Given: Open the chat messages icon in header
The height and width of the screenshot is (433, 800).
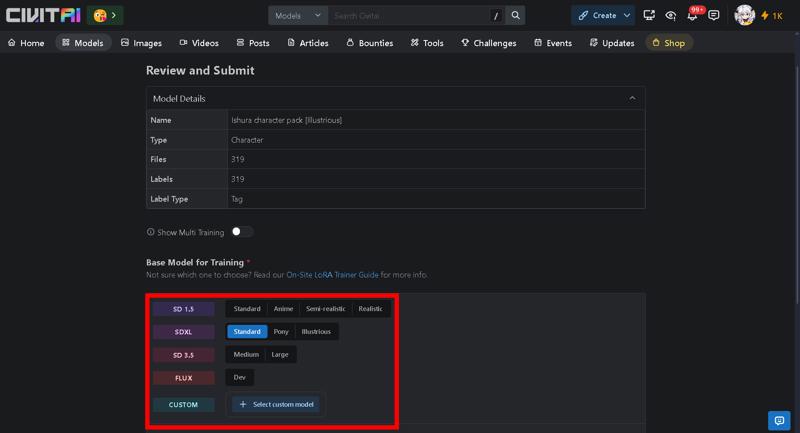Looking at the screenshot, I should pyautogui.click(x=714, y=15).
